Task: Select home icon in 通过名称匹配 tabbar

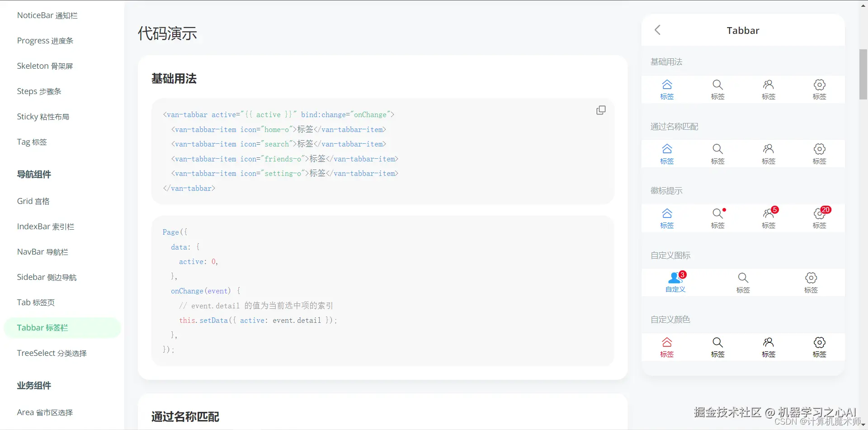Action: point(667,149)
